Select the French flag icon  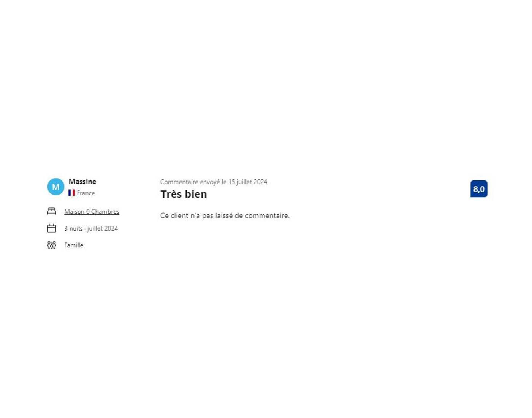point(71,193)
